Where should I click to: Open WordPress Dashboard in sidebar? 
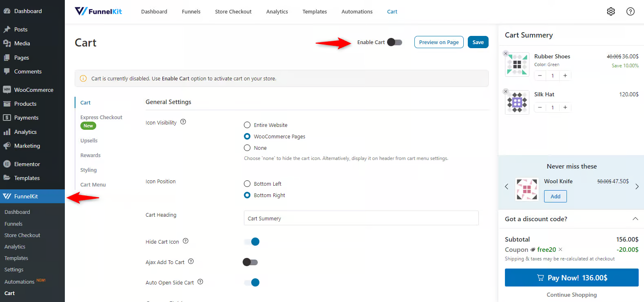pos(32,11)
